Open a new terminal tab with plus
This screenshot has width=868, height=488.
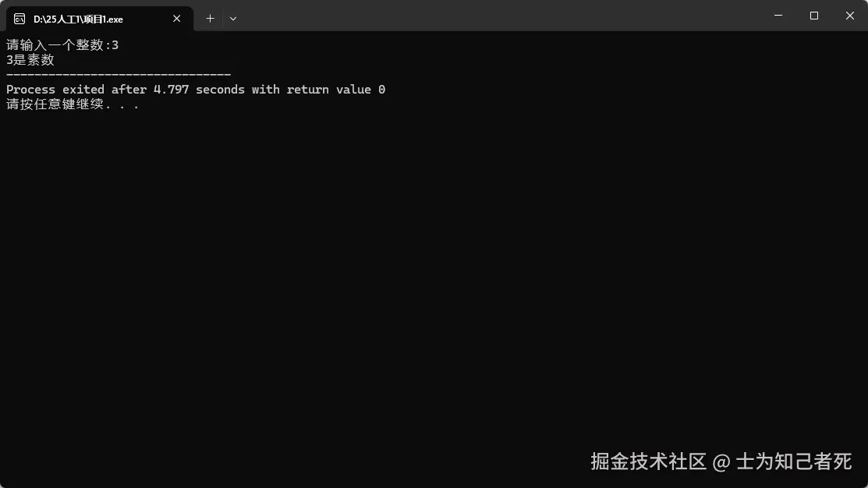pos(210,18)
